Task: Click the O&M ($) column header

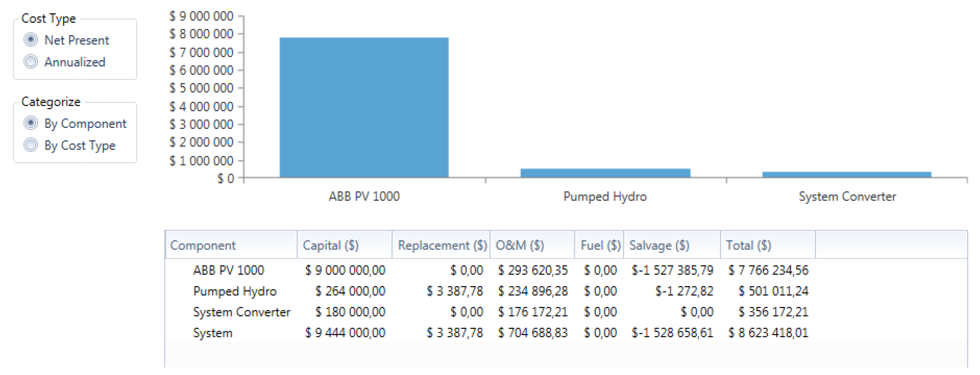Action: 532,245
